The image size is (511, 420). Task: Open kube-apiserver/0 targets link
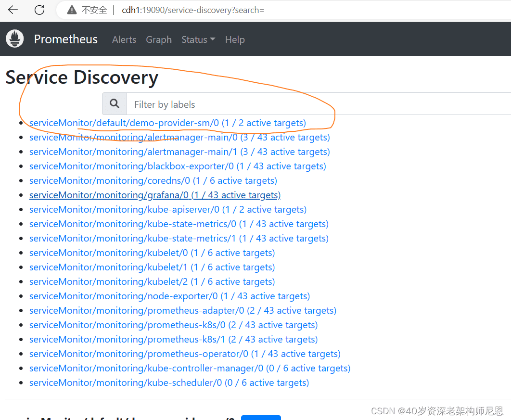[x=168, y=209]
